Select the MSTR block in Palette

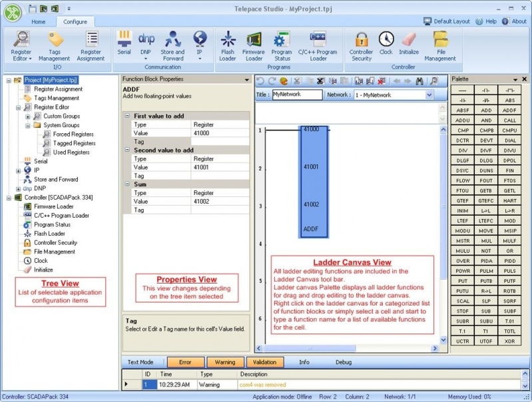click(463, 241)
